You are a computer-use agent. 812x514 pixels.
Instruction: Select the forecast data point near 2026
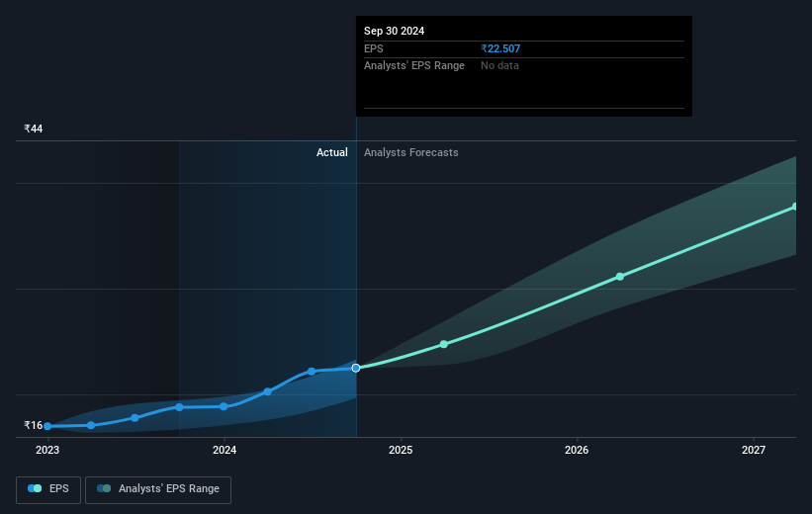(620, 277)
